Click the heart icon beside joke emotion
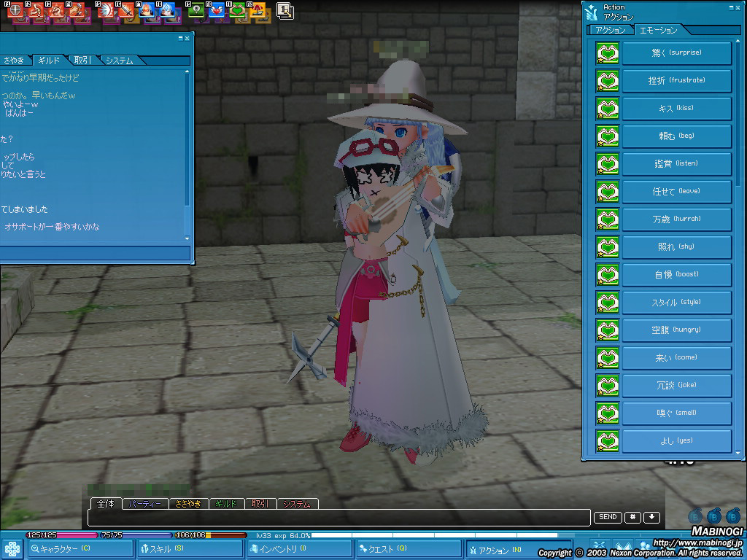 [608, 386]
